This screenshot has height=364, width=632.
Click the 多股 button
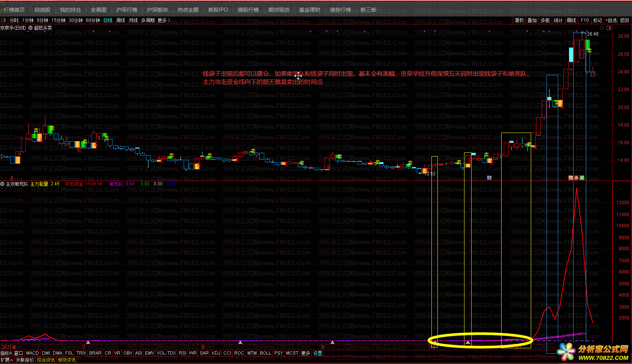click(545, 20)
